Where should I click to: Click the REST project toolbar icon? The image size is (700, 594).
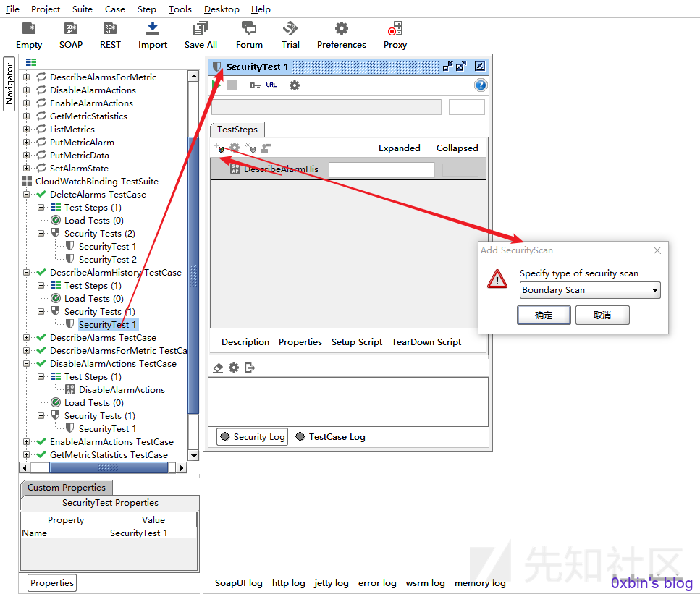(110, 35)
